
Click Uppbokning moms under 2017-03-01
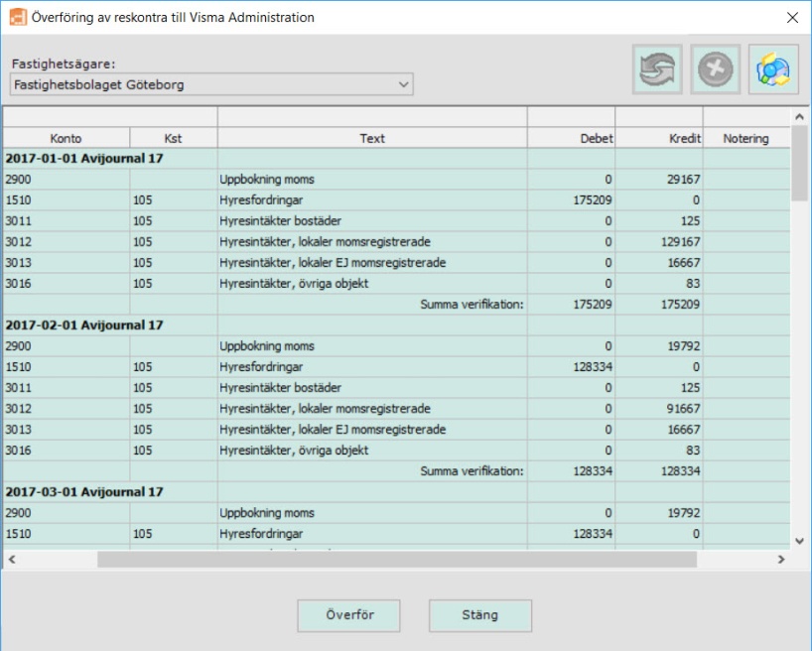coord(267,513)
